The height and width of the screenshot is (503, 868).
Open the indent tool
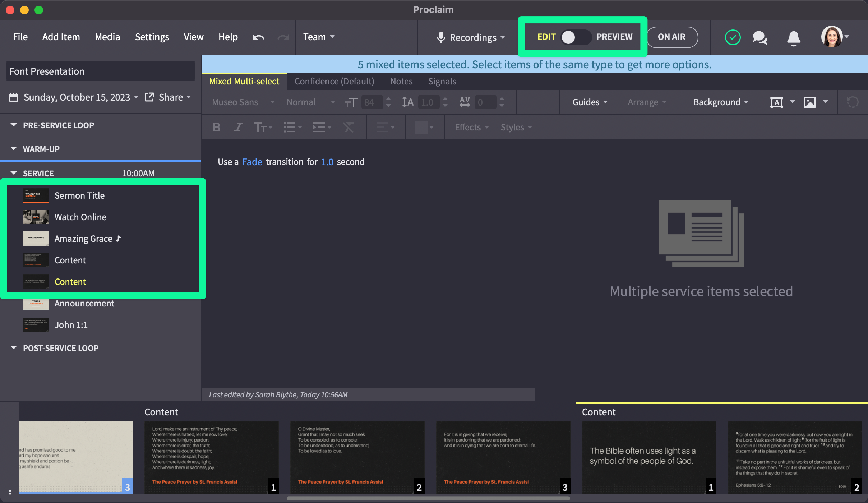click(322, 127)
